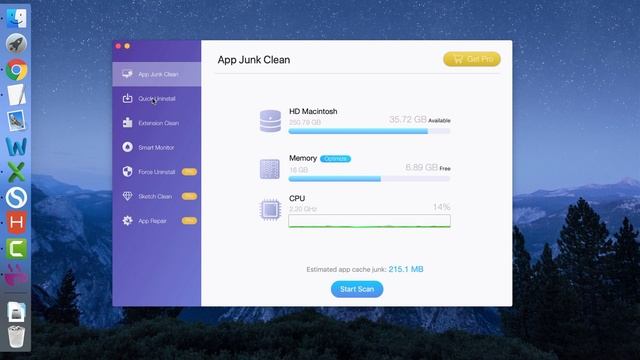Screen dimensions: 640x360
Task: Click the yellow minimize window button
Action: click(127, 46)
